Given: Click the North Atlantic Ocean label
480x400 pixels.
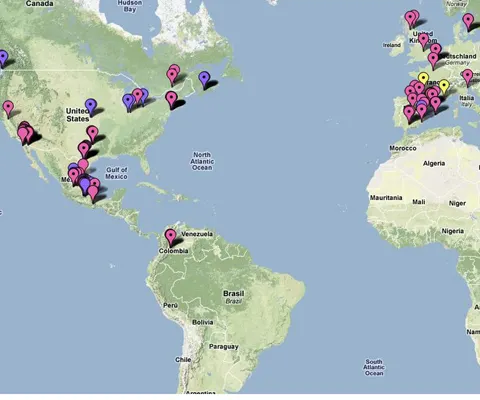Looking at the screenshot, I should coord(202,161).
